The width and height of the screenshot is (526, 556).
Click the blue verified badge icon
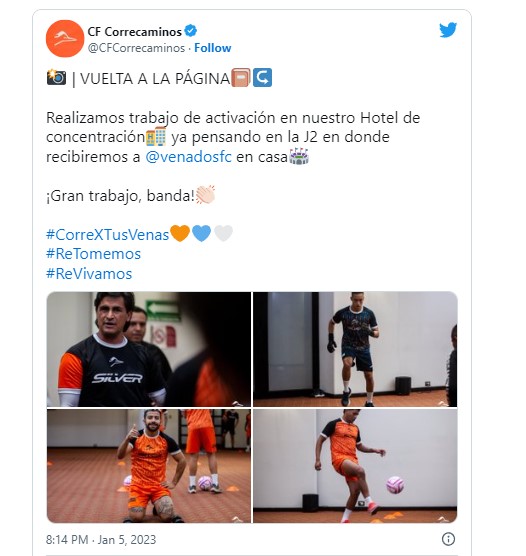tap(191, 31)
